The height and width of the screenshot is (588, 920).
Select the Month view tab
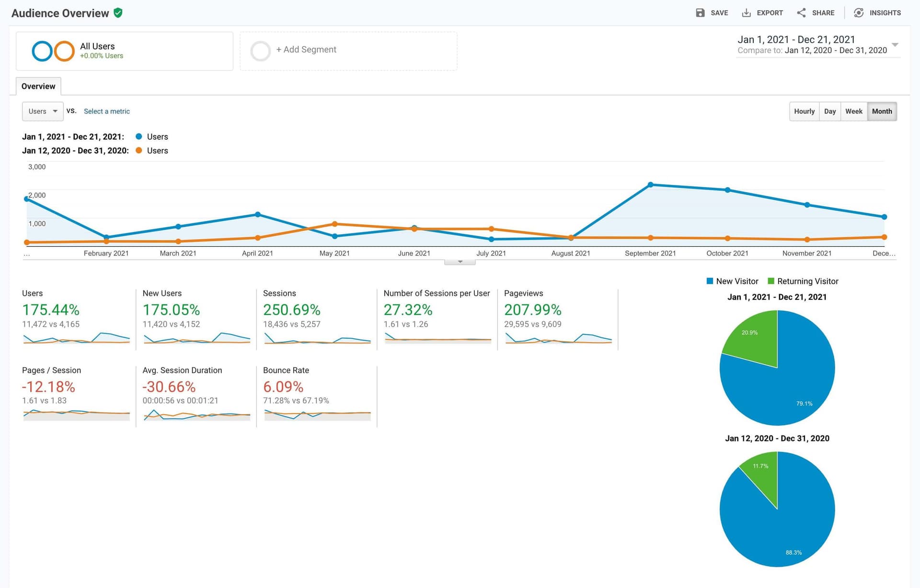(x=882, y=111)
